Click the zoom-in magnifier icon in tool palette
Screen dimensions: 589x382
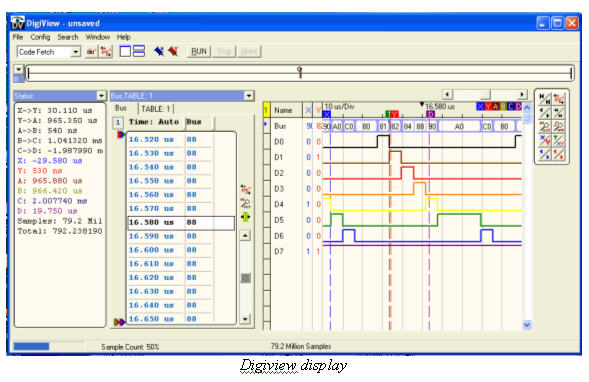(544, 127)
